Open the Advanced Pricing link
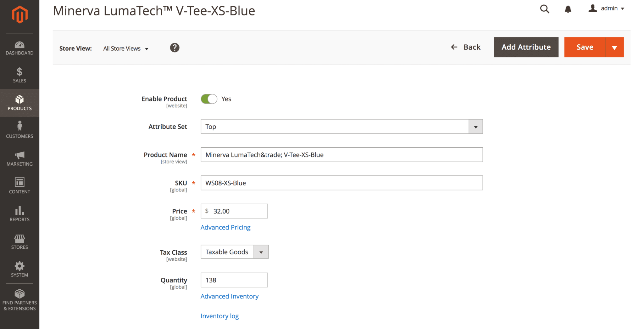Viewport: 644px width, 329px height. [225, 227]
